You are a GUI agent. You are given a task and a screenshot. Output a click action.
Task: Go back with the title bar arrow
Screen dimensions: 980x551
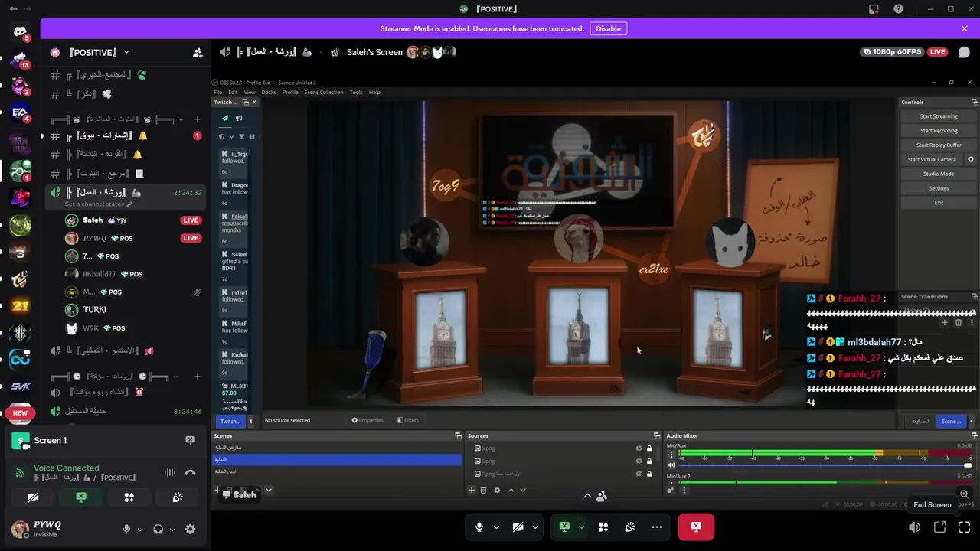(13, 9)
